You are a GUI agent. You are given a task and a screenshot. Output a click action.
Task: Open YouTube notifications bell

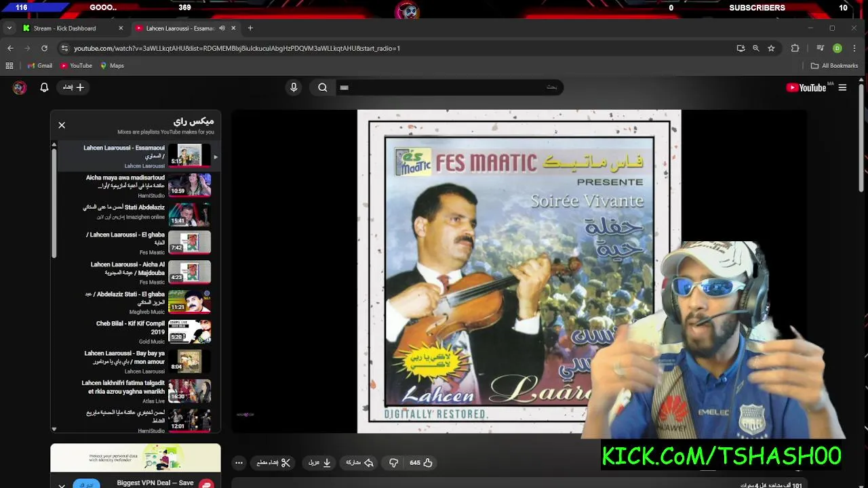point(44,87)
